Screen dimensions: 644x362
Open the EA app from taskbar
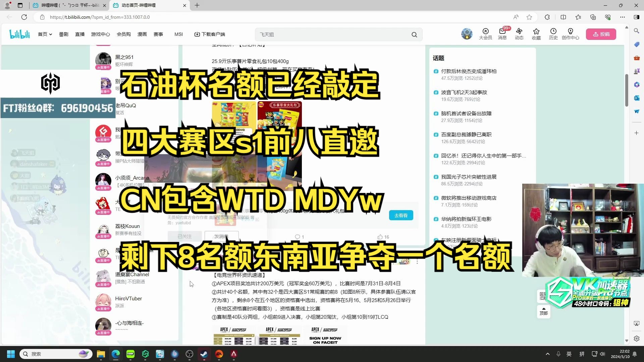click(x=219, y=354)
